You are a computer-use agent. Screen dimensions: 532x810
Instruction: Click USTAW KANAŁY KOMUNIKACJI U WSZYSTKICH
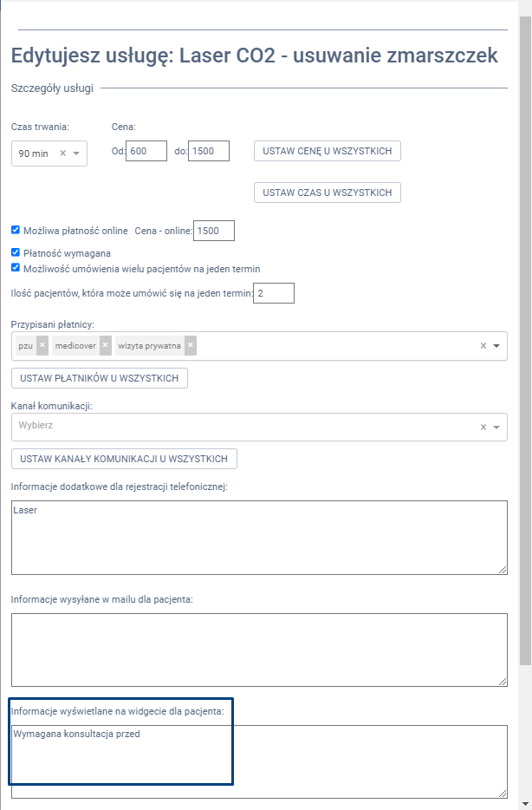coord(124,459)
